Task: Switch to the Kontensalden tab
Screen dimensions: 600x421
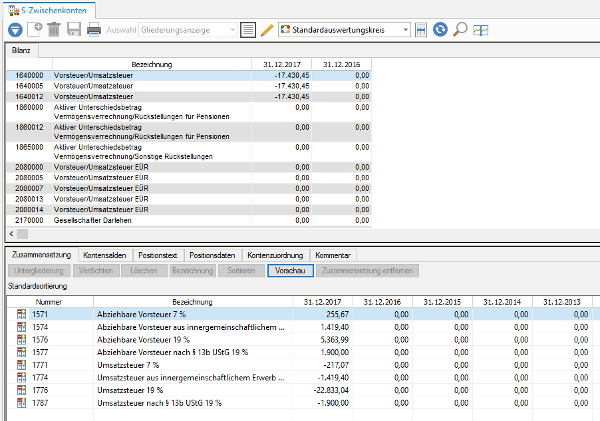Action: pyautogui.click(x=104, y=255)
